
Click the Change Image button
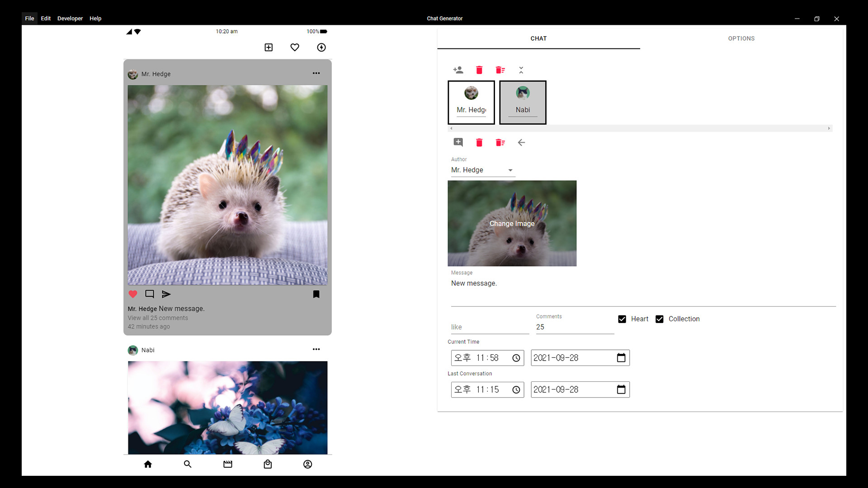pyautogui.click(x=512, y=223)
